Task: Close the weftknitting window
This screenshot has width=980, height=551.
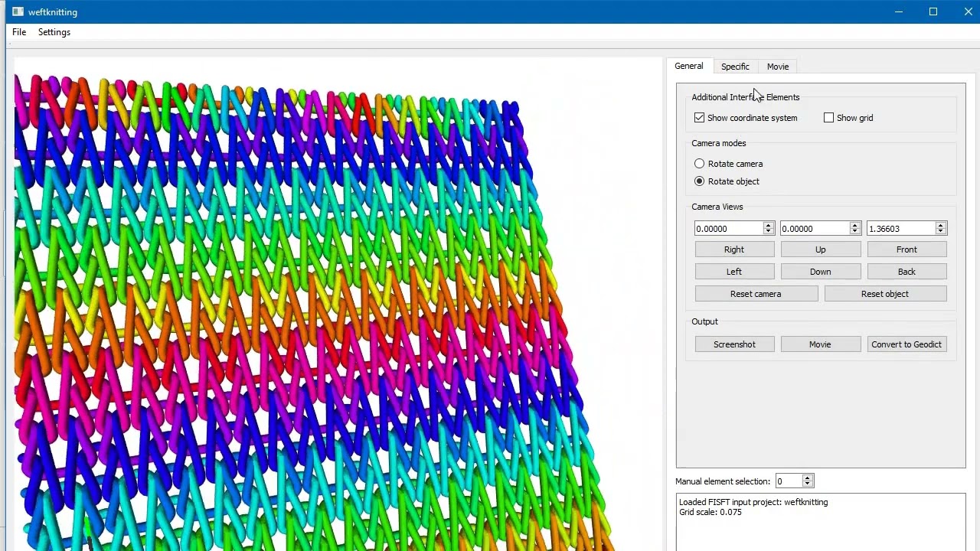Action: coord(969,11)
